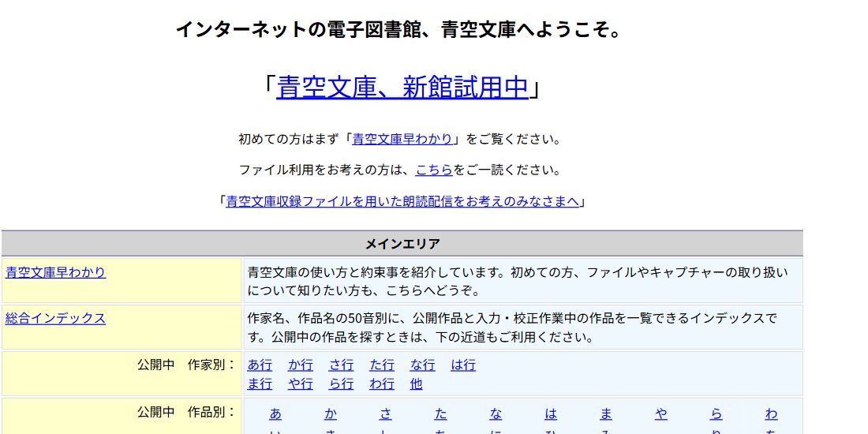868x434 pixels.
Task: Click the description starting 作家名、作品名の50音別に
Action: pos(512,327)
